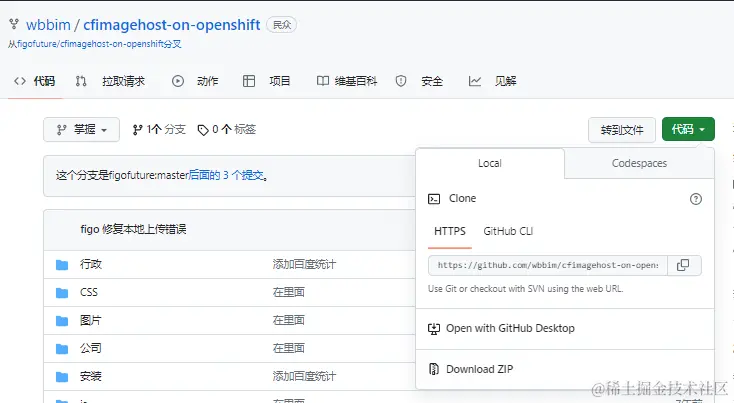View the 0个标签 tags link
734x403 pixels.
[234, 129]
